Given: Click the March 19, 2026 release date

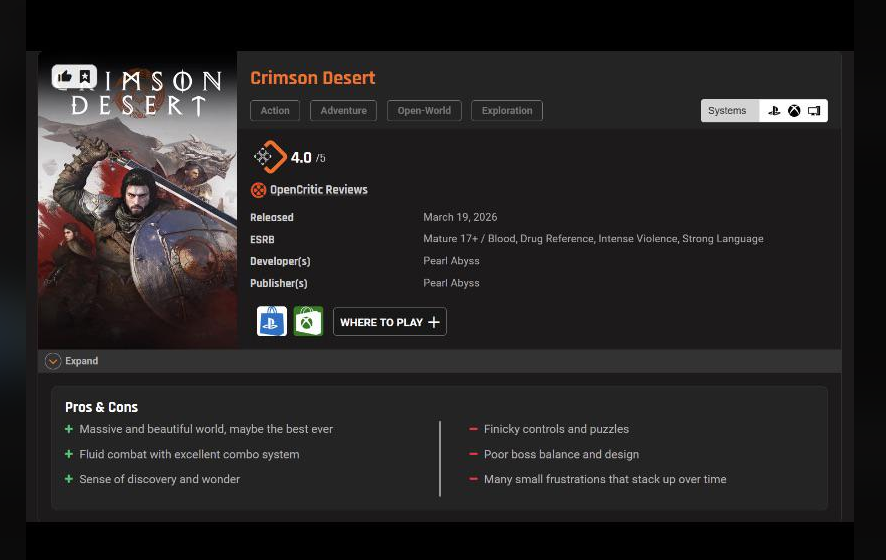Looking at the screenshot, I should 460,217.
